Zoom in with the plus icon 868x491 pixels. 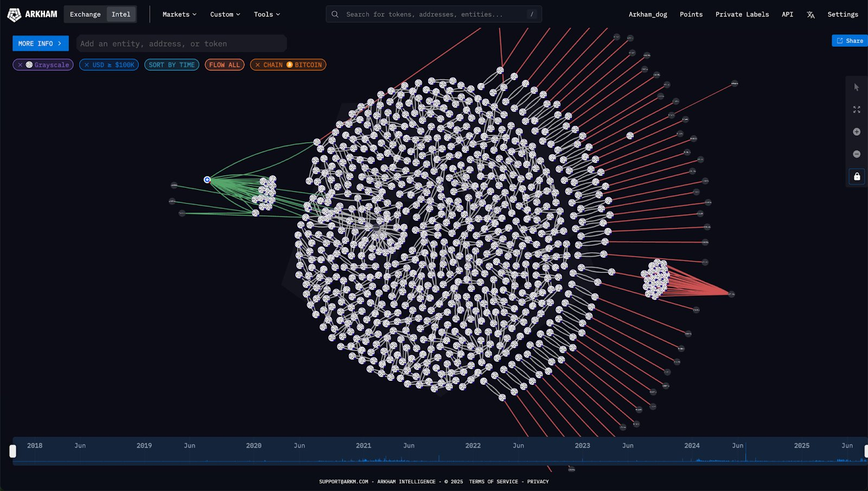[857, 132]
